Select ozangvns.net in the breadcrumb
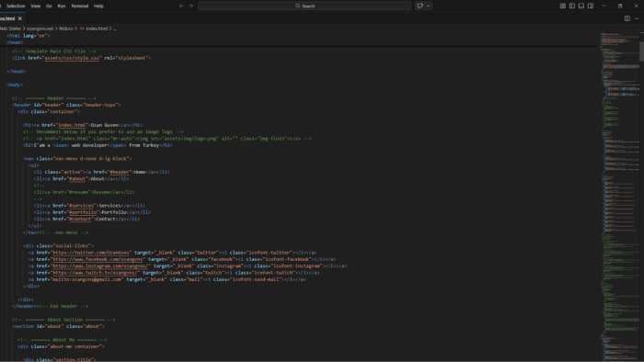The height and width of the screenshot is (362, 644). click(x=40, y=28)
